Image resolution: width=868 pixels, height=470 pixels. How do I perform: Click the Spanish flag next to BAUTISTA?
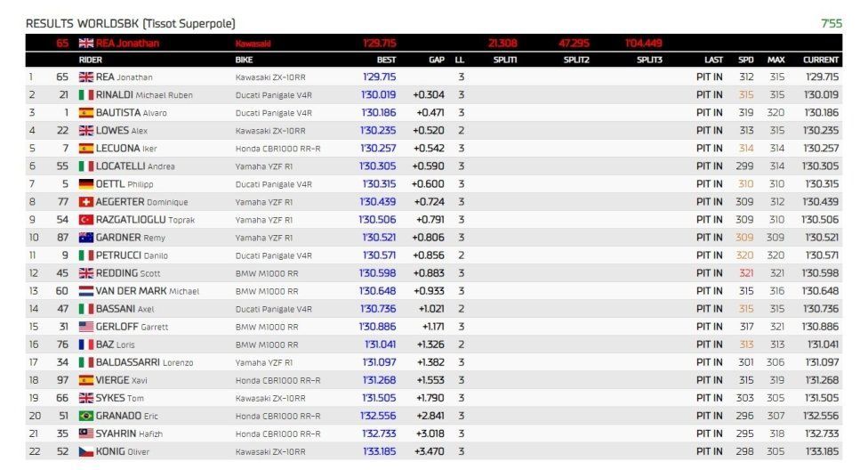(x=85, y=112)
